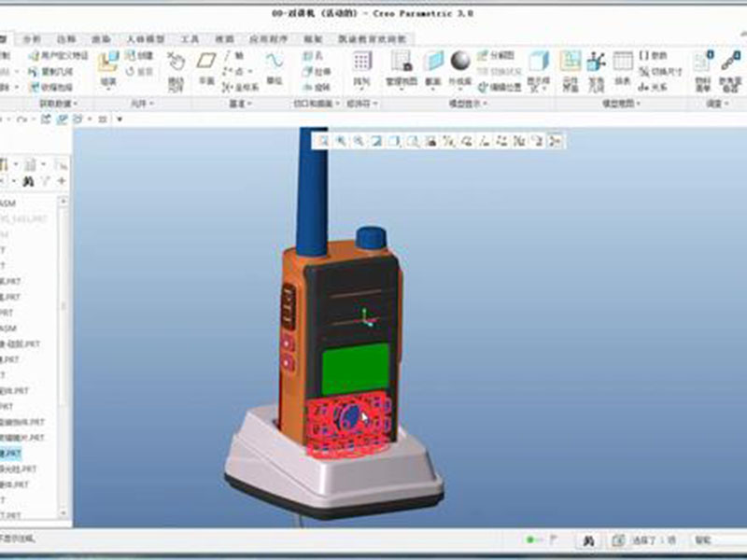Open the Manage Views icon

400,66
